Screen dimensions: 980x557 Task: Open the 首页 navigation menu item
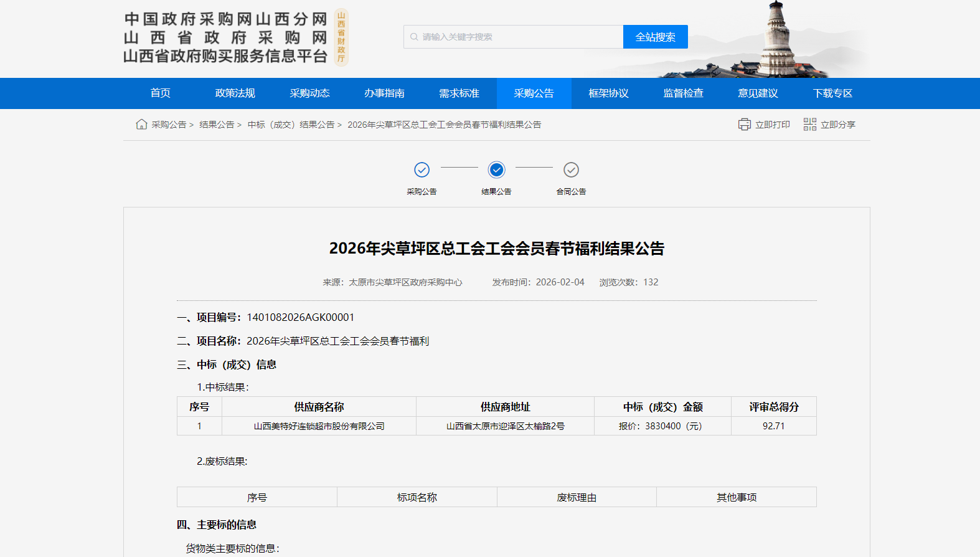[x=161, y=93]
